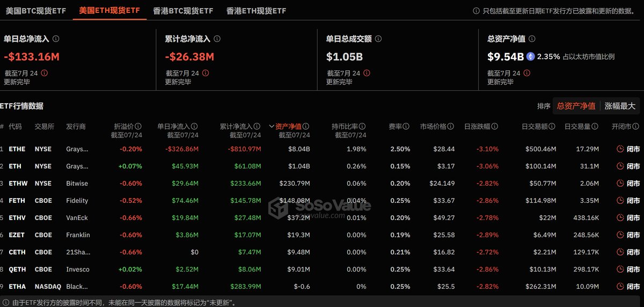
Task: Click info icon in 日涨跌幅 column header
Action: point(495,127)
